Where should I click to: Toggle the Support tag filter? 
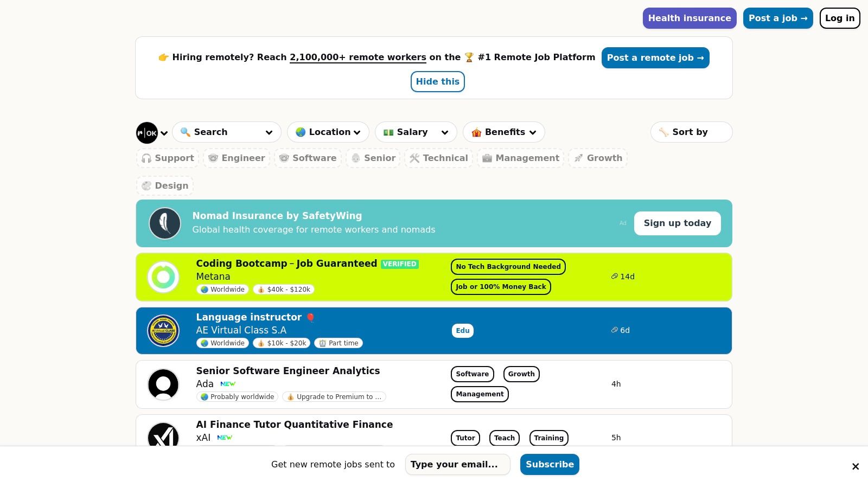click(x=168, y=158)
